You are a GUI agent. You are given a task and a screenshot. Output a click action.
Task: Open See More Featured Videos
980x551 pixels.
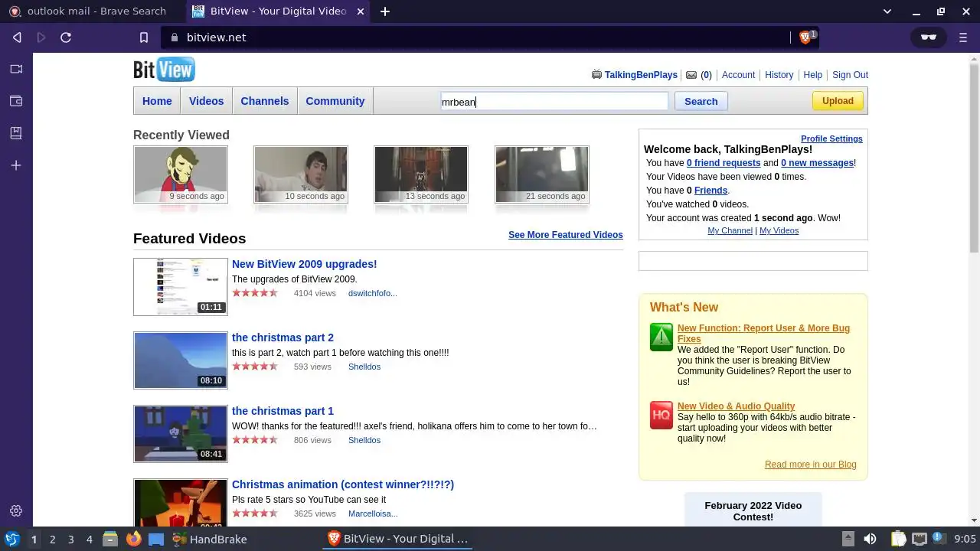pos(566,235)
